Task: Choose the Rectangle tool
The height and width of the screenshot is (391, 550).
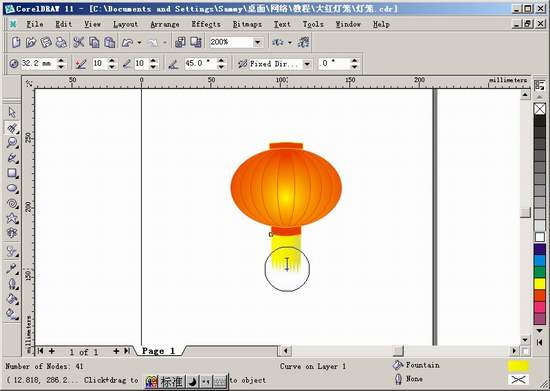Action: pos(12,173)
